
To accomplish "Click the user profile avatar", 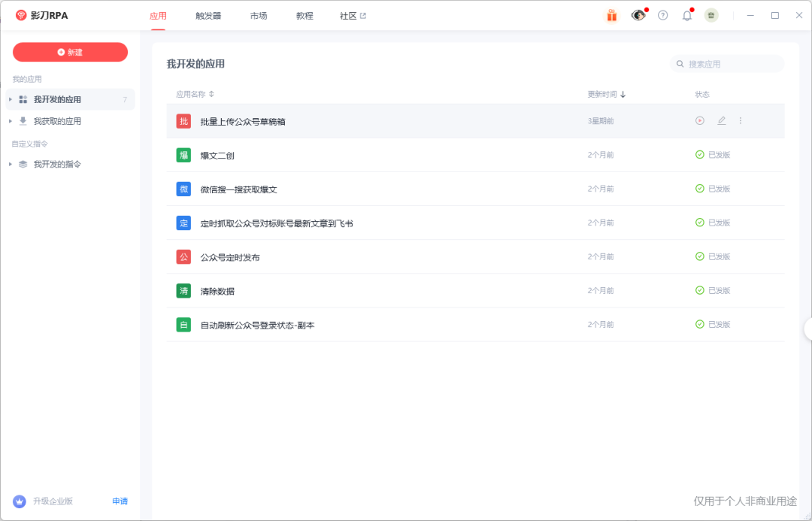I will [x=711, y=16].
